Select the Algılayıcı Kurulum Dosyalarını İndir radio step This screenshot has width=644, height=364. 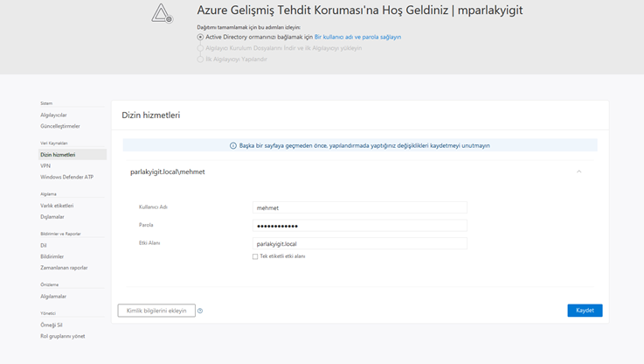click(x=200, y=48)
